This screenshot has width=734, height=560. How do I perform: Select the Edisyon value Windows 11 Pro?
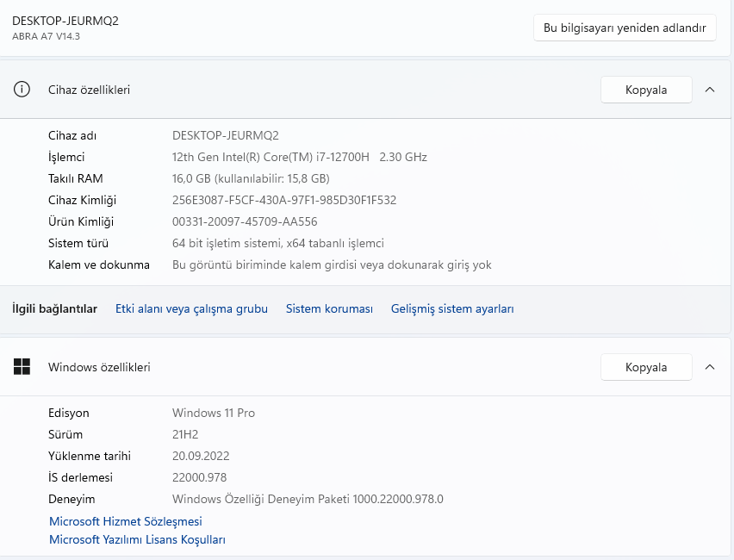click(214, 413)
